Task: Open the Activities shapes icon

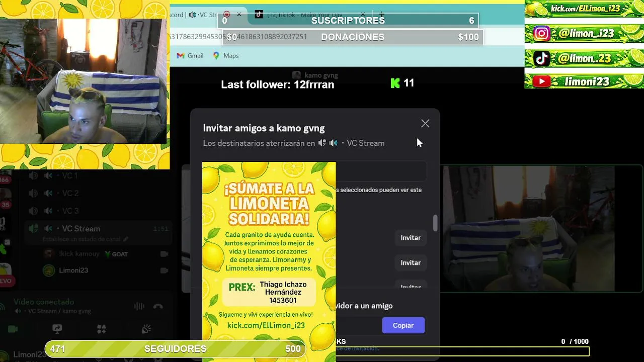Action: 102,329
